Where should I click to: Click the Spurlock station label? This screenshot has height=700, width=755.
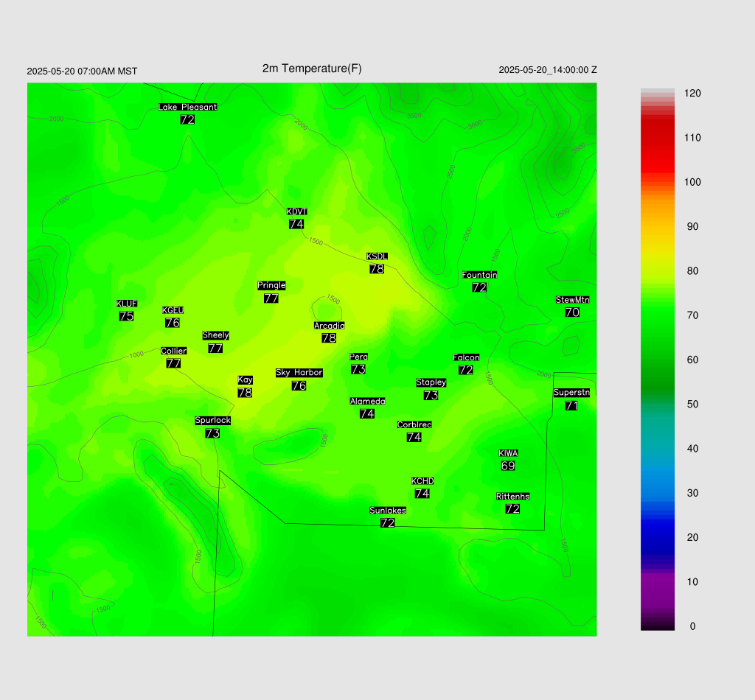pyautogui.click(x=213, y=421)
